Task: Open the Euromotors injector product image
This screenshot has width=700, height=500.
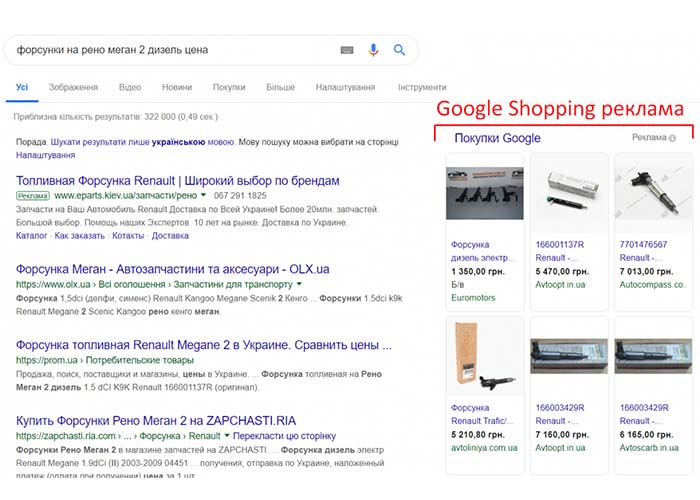Action: [x=484, y=193]
